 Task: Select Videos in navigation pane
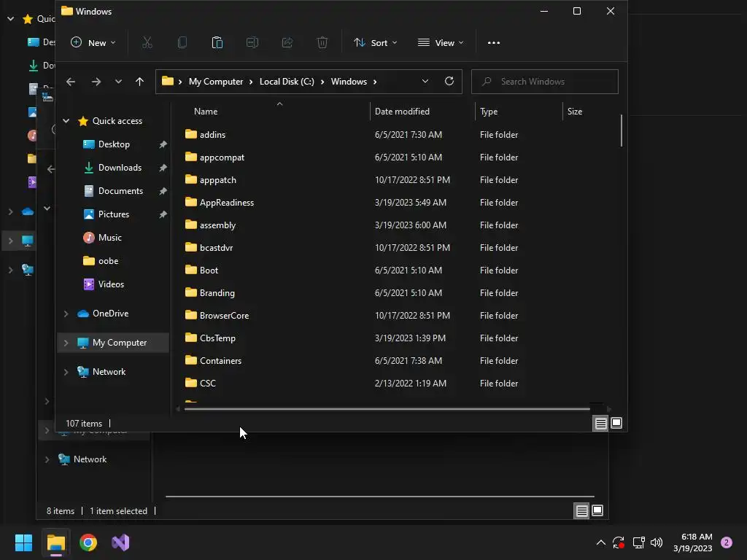[x=111, y=284]
